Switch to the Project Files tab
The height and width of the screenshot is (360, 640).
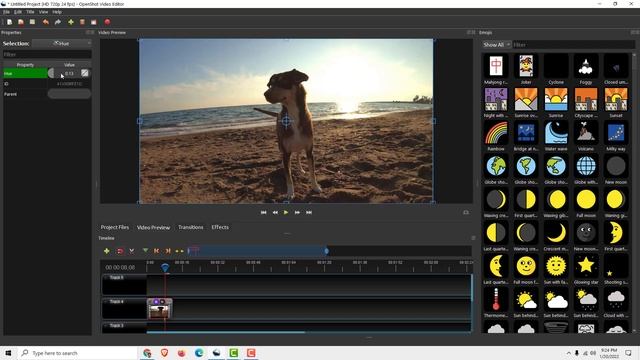point(115,227)
